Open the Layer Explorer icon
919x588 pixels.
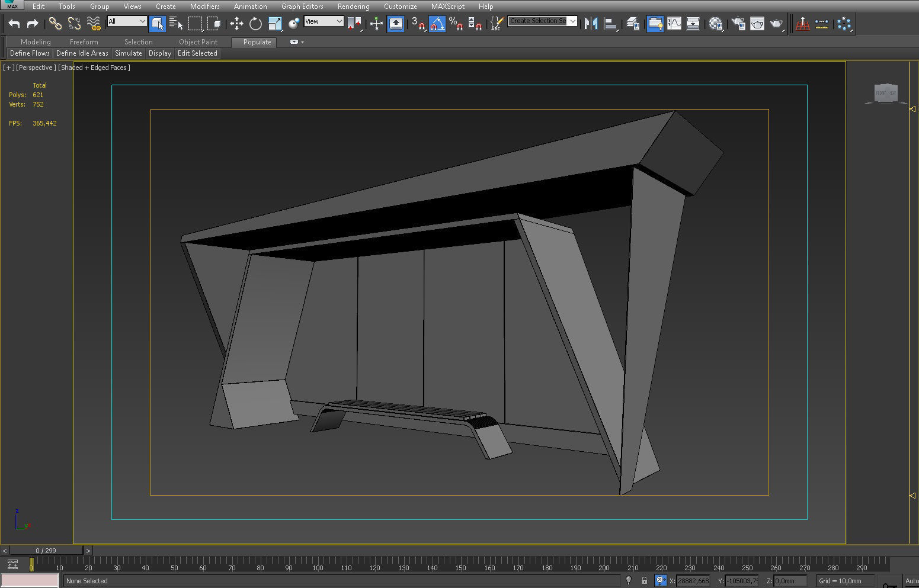point(632,24)
